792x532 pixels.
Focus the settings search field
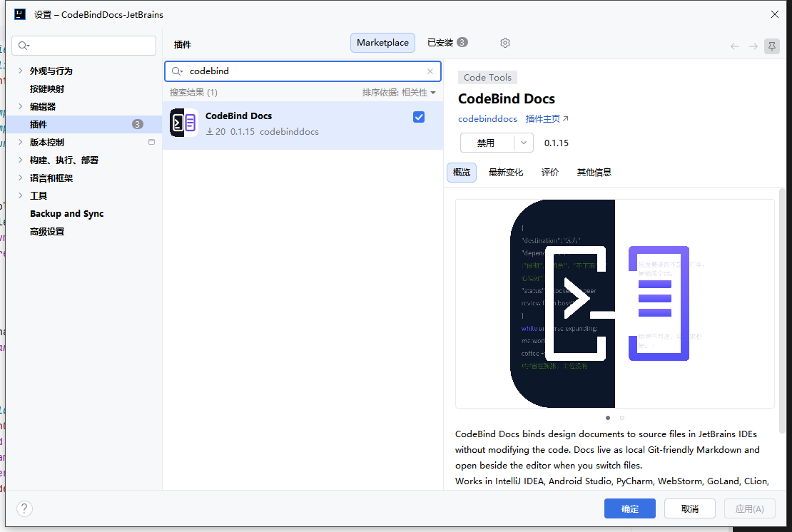[x=84, y=46]
